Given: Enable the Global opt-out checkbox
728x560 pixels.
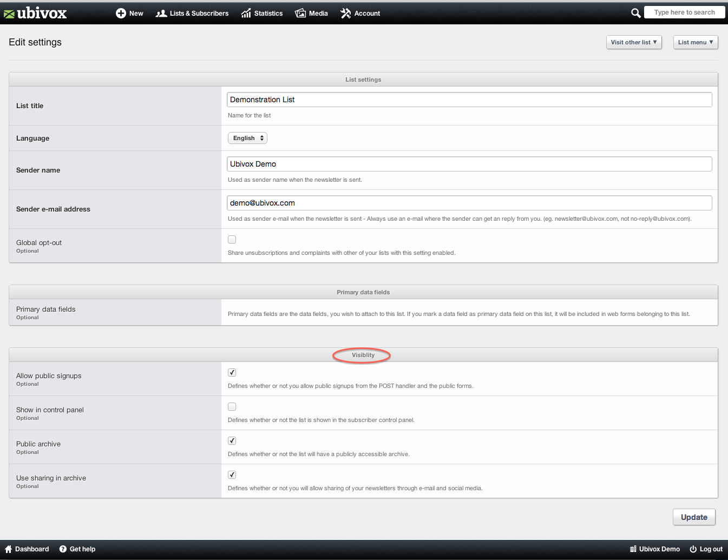Looking at the screenshot, I should pos(232,239).
